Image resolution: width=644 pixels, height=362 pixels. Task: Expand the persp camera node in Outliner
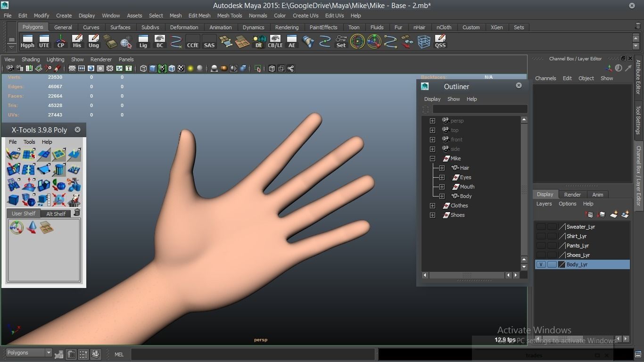point(432,121)
